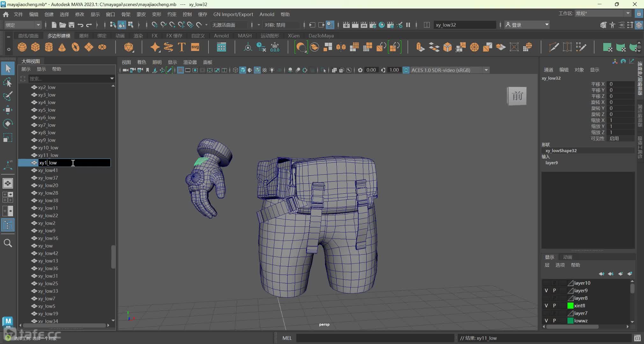
Task: Create a polygon disc from the shelf
Action: pyautogui.click(x=102, y=47)
